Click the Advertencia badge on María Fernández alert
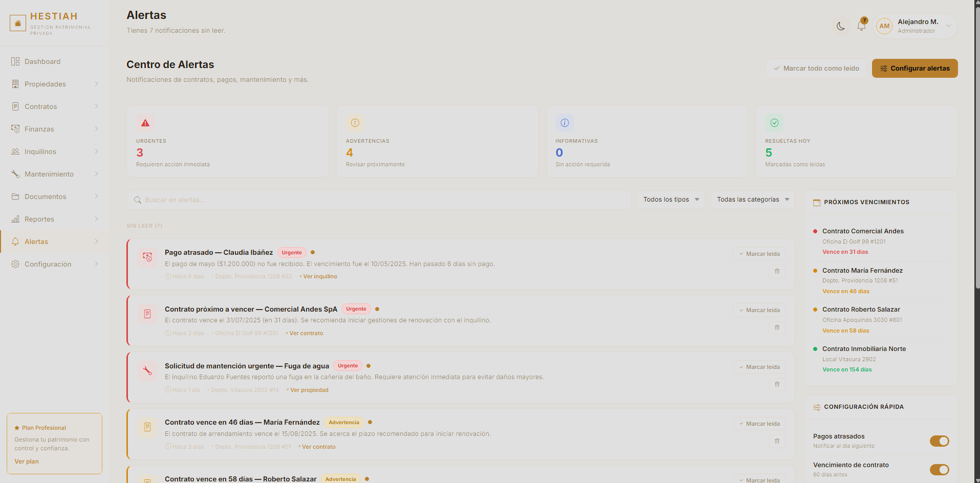The height and width of the screenshot is (483, 980). click(344, 423)
